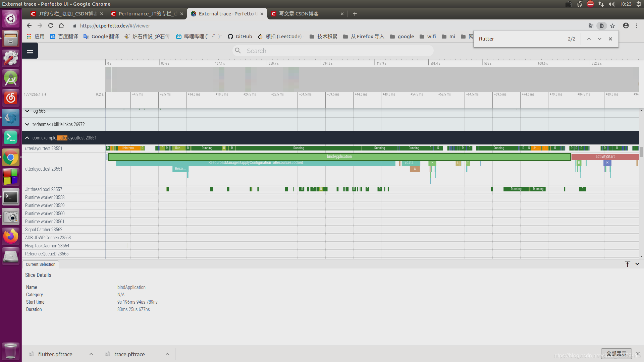Viewport: 644px width, 362px height.
Task: Open flutter.pftrace download options chevron
Action: click(91, 354)
